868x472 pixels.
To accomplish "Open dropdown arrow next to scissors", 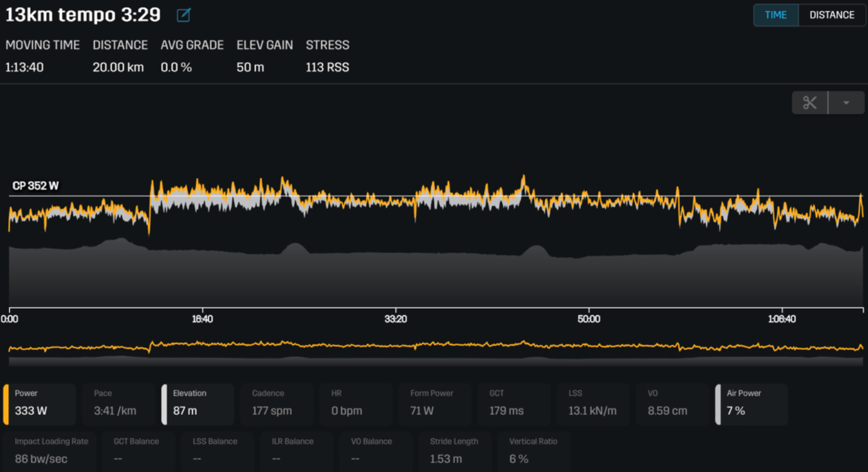I will (x=847, y=103).
